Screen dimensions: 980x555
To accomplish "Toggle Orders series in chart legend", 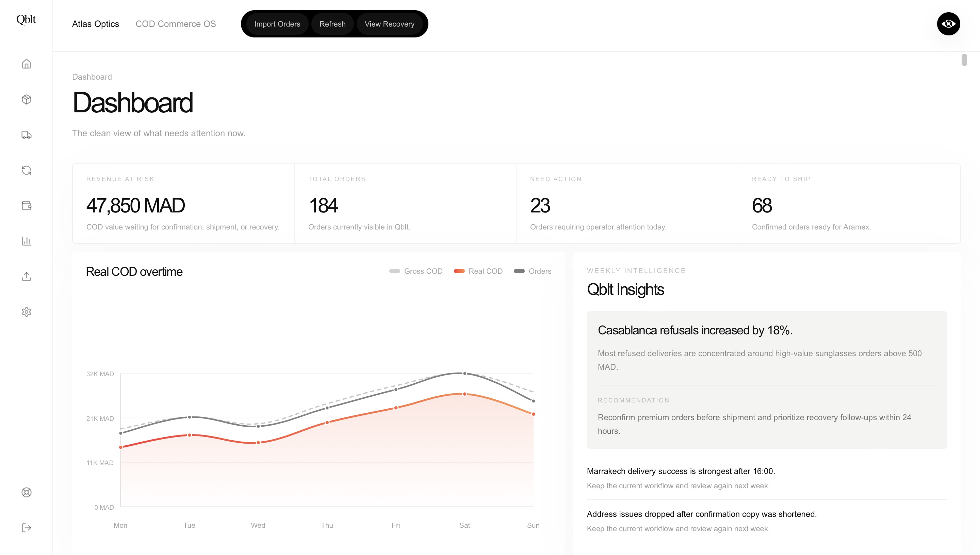I will pyautogui.click(x=533, y=271).
